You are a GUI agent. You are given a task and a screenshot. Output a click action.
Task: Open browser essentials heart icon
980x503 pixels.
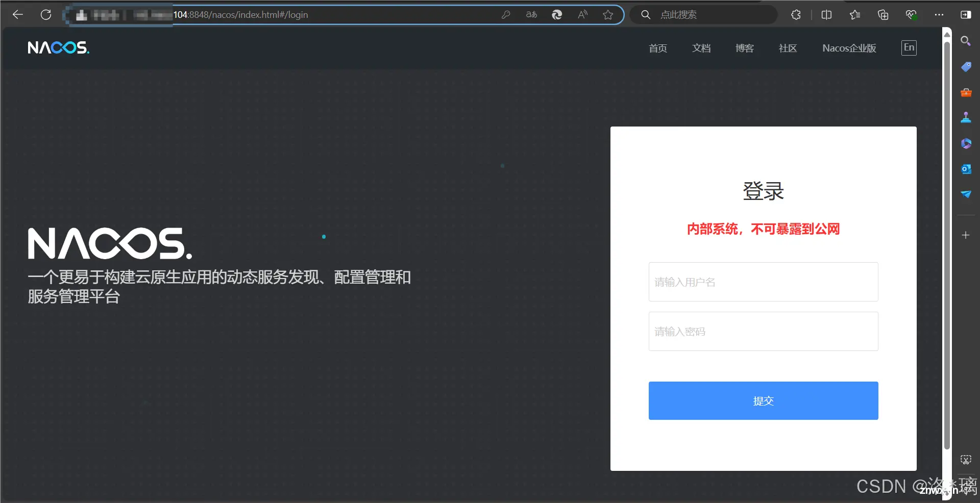pos(911,15)
